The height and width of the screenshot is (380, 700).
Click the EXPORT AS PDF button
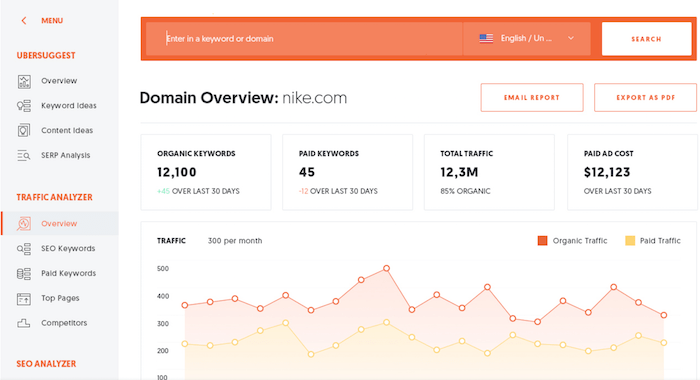pos(645,97)
